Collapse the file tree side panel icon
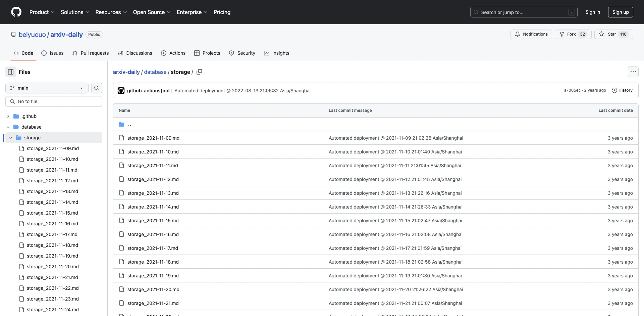644x316 pixels. [x=11, y=72]
